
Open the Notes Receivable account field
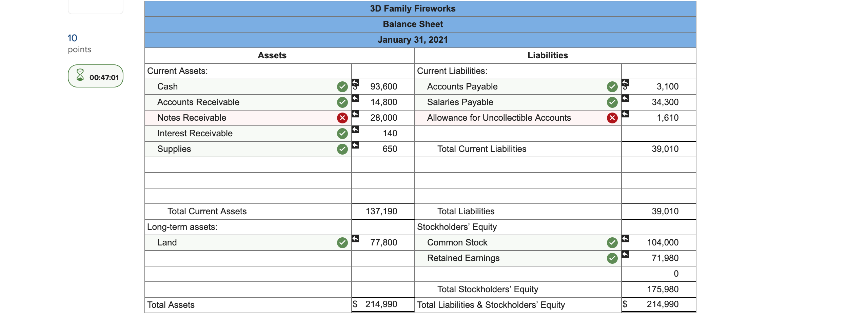coord(248,118)
